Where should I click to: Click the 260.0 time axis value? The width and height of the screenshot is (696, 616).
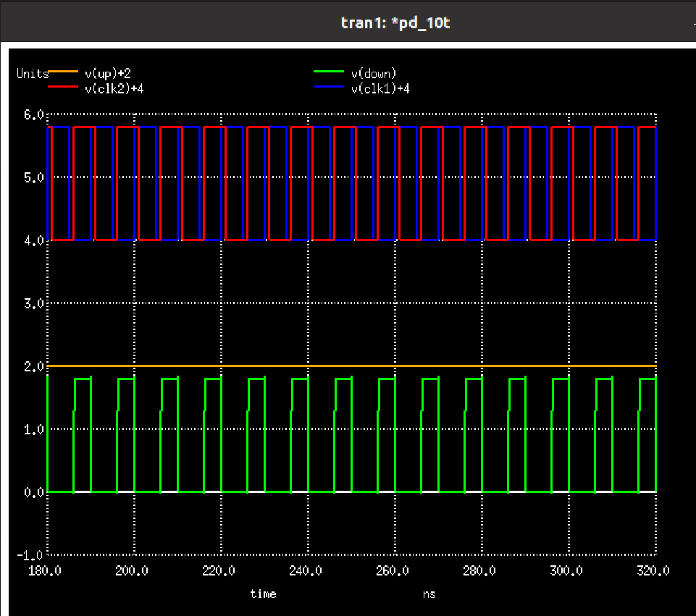[393, 571]
